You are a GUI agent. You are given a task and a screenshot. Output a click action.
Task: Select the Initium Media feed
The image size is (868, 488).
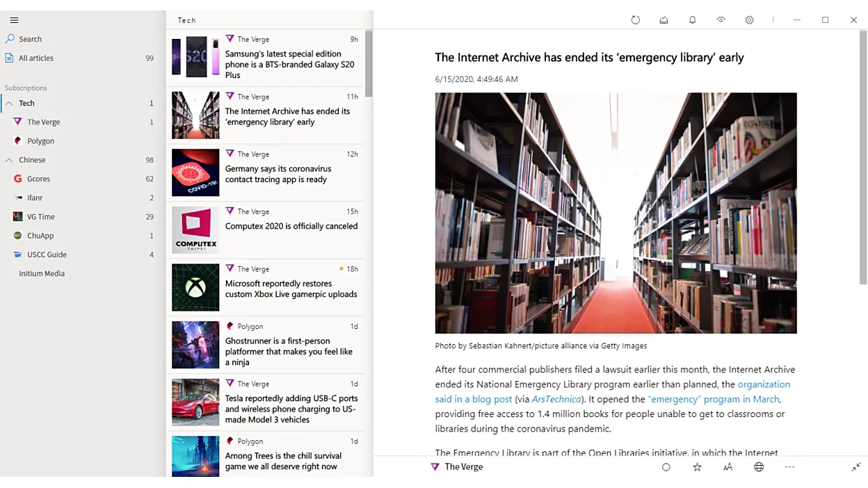tap(82, 273)
